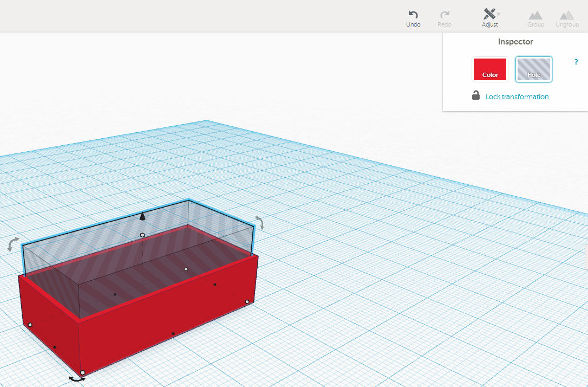The height and width of the screenshot is (387, 588).
Task: Click the Lock transformation link
Action: click(517, 97)
